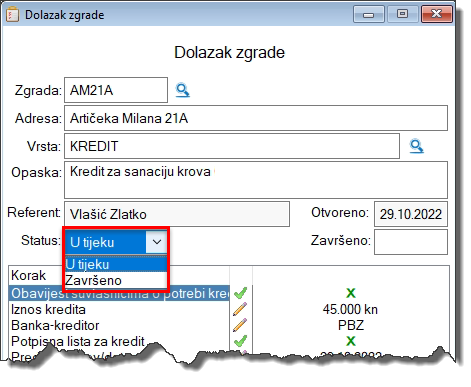Click the Adresa field with Artičeka Milana

click(256, 118)
